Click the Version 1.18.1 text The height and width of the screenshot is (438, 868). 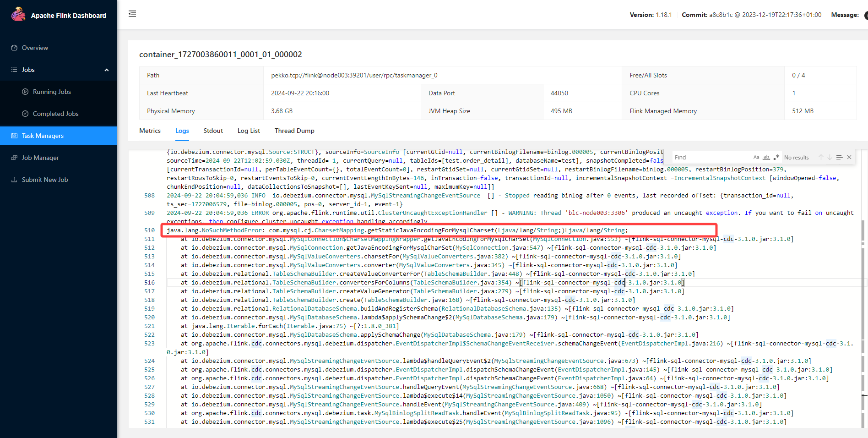[651, 15]
